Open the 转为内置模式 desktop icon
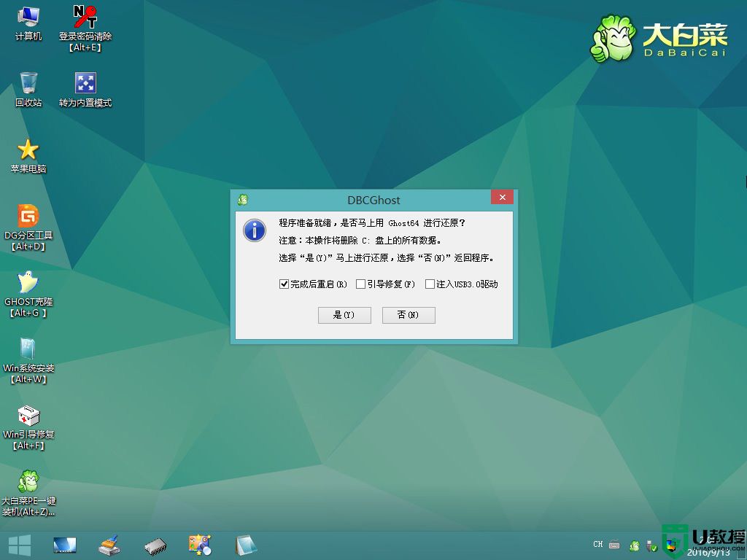The image size is (747, 560). point(85,90)
